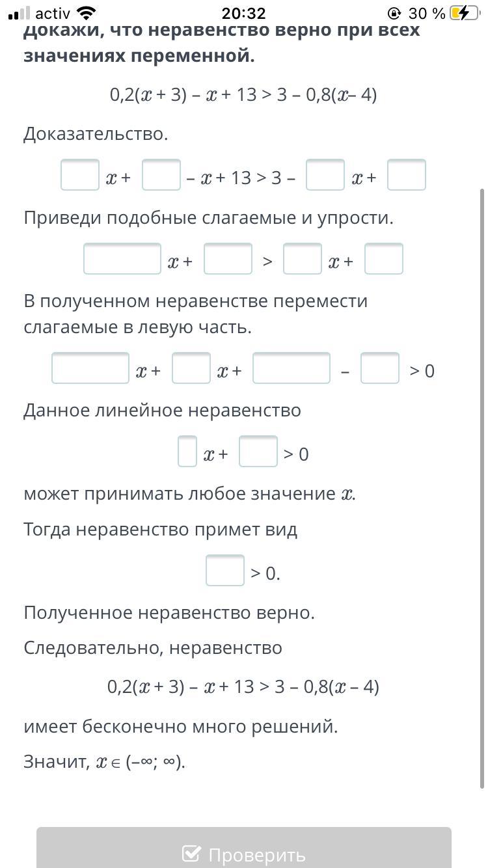This screenshot has width=488, height=868.
Task: Select last box in first expansion line
Action: point(407,174)
